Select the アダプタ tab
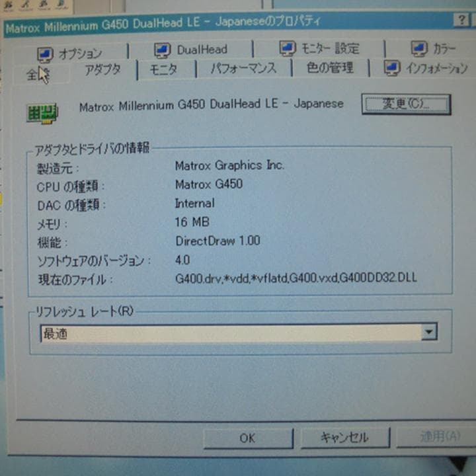 point(102,70)
